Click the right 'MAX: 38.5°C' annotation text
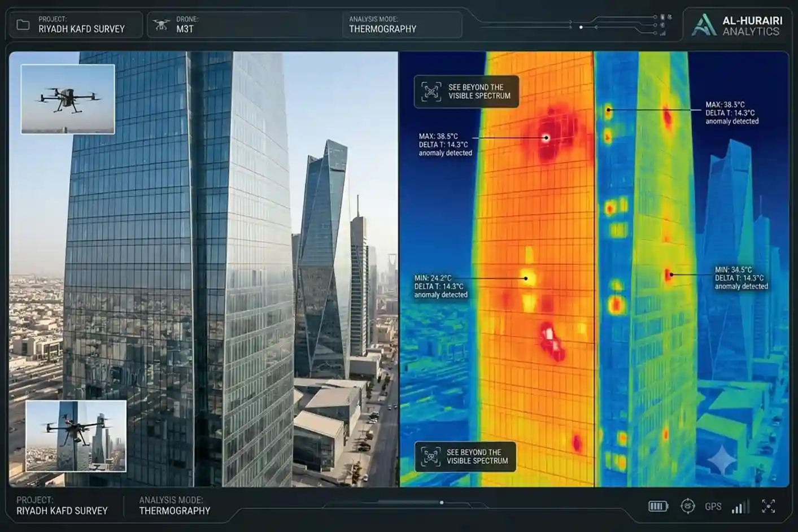Image resolution: width=798 pixels, height=532 pixels. [x=725, y=104]
